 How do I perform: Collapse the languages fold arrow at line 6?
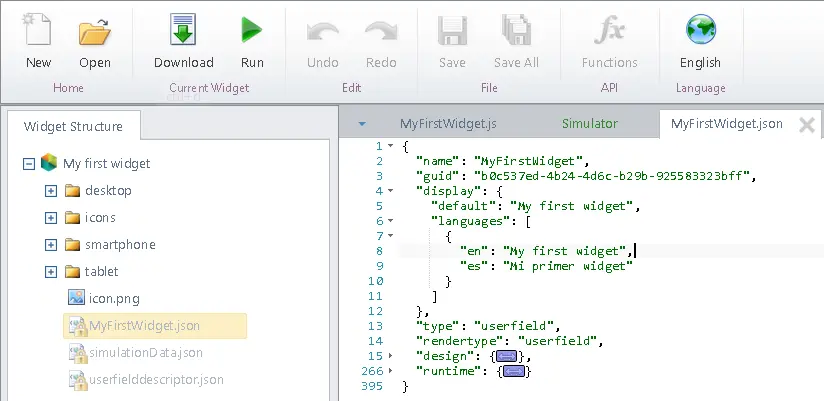point(390,221)
